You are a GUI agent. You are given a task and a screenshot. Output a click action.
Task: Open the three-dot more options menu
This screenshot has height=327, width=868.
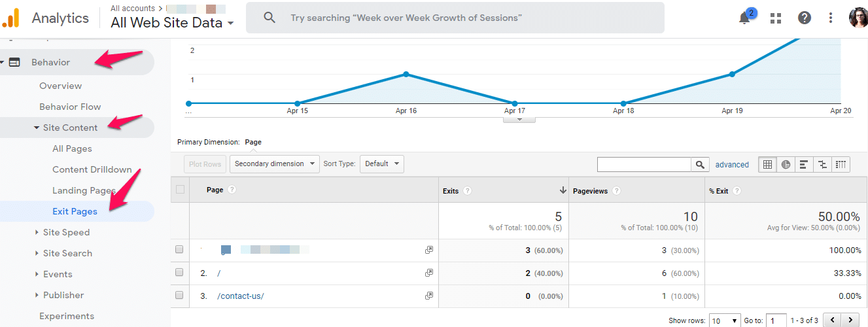[x=831, y=18]
